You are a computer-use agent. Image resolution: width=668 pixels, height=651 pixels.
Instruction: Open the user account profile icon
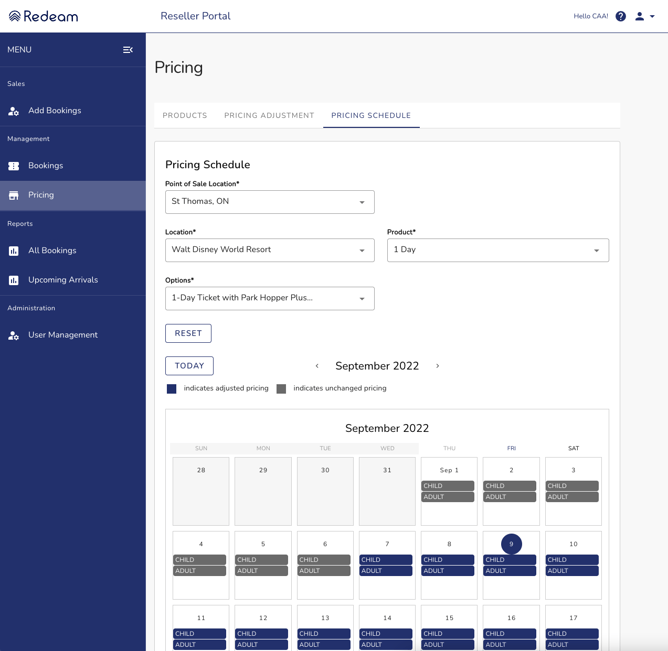click(640, 16)
